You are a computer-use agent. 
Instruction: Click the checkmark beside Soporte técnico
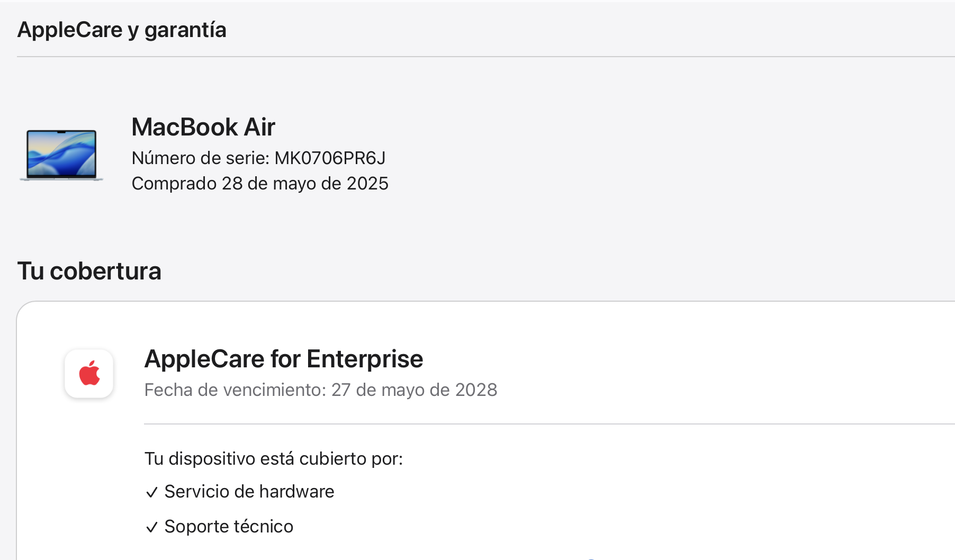(152, 527)
